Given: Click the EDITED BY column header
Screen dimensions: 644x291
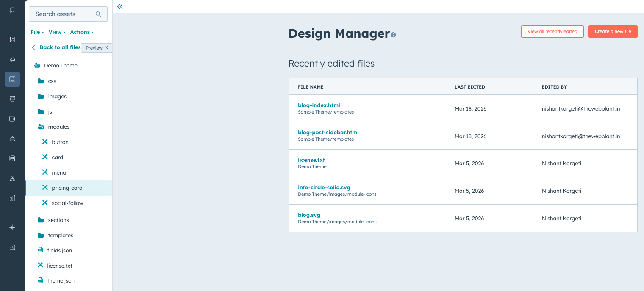Looking at the screenshot, I should [x=554, y=87].
